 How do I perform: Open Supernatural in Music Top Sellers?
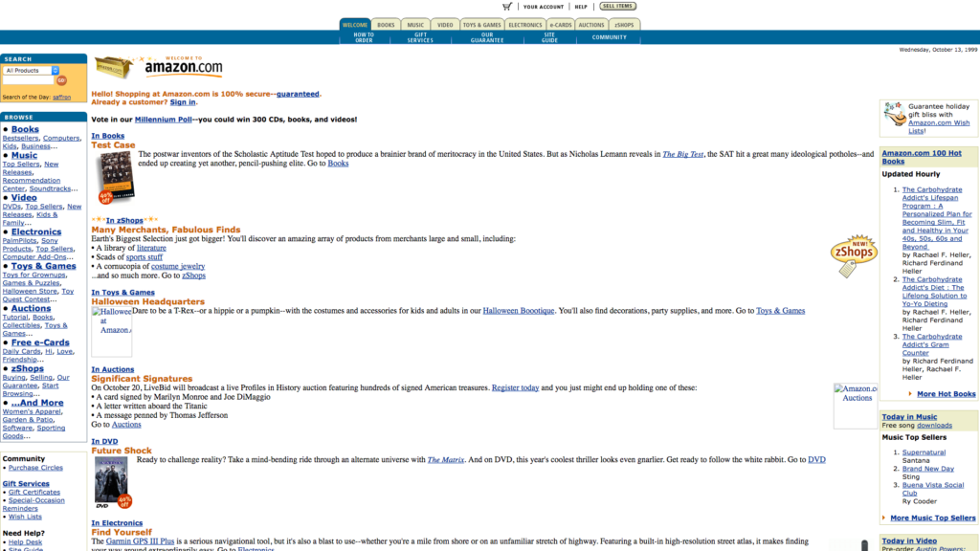[x=924, y=452]
